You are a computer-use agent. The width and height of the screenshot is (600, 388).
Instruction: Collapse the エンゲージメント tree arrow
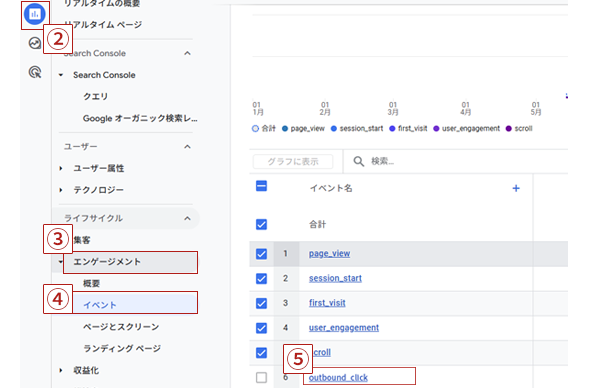[x=61, y=262]
